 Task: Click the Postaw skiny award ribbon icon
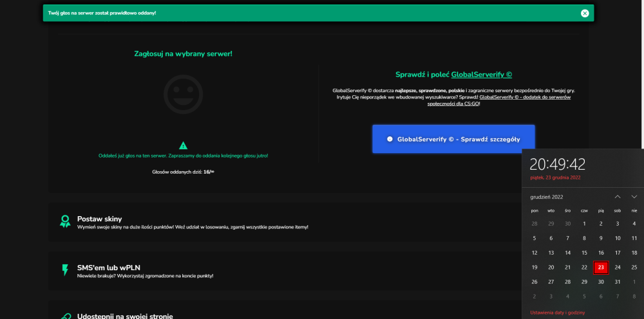click(65, 221)
